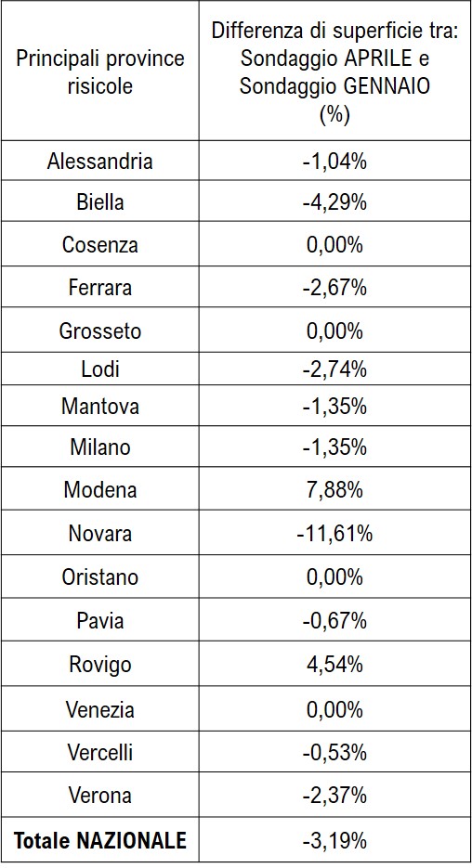
Task: Click the Novara value -11,61%
Action: (x=334, y=534)
